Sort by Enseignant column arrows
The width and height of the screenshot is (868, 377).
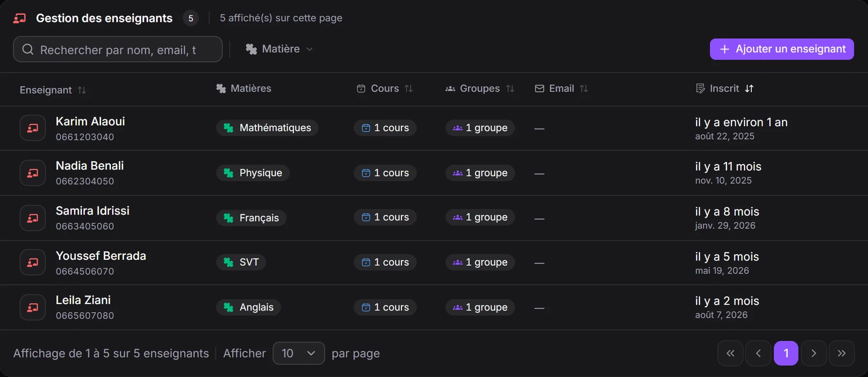pyautogui.click(x=82, y=90)
